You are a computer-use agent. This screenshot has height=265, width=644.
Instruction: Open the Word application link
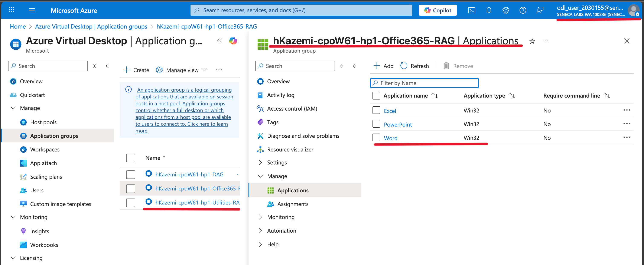[x=390, y=138]
